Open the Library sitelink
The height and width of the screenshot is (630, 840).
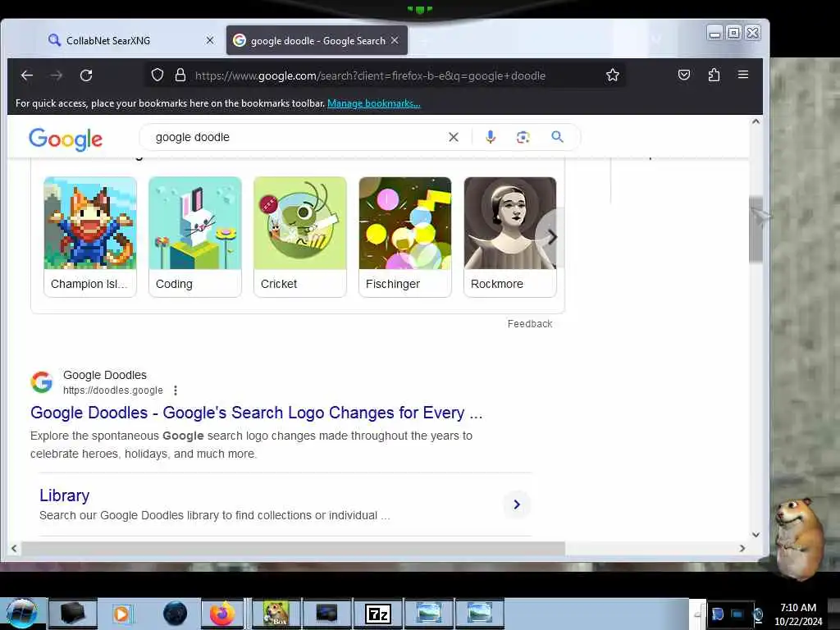(x=64, y=495)
